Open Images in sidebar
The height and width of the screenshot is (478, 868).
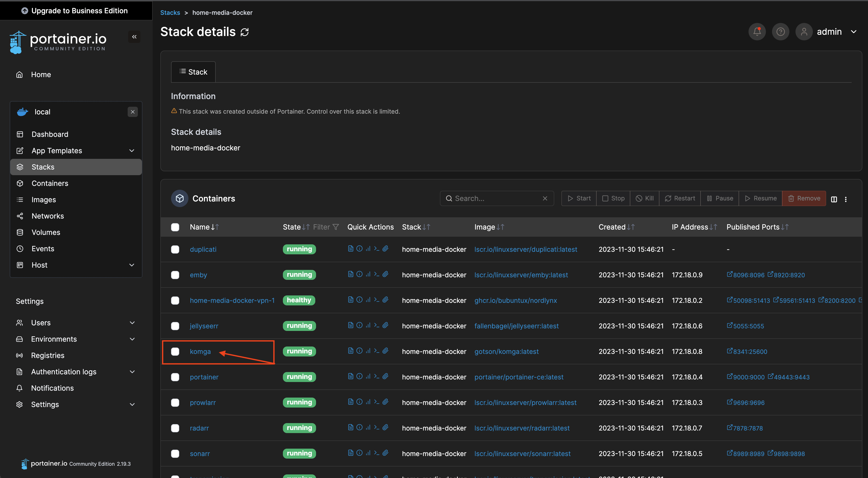point(76,200)
